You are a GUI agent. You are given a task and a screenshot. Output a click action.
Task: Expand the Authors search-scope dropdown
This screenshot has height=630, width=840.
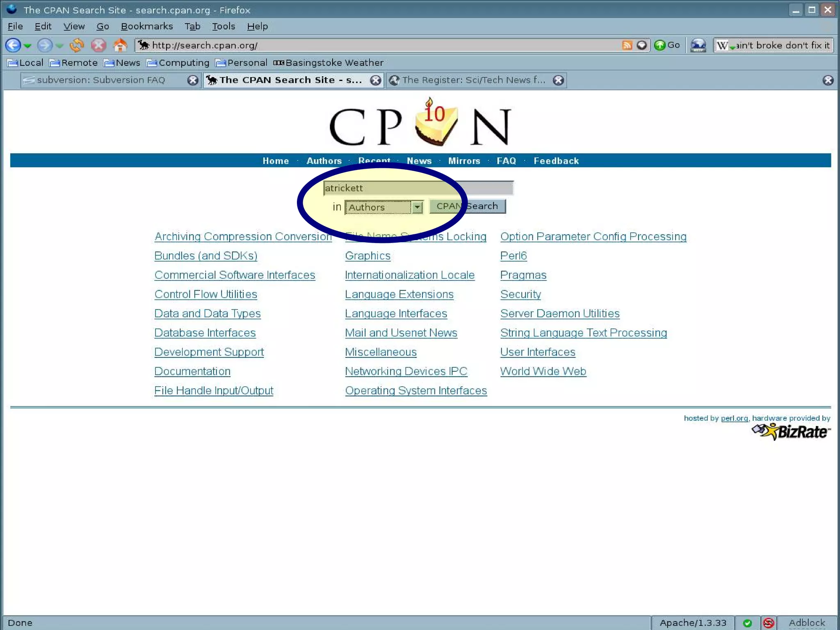click(x=417, y=207)
